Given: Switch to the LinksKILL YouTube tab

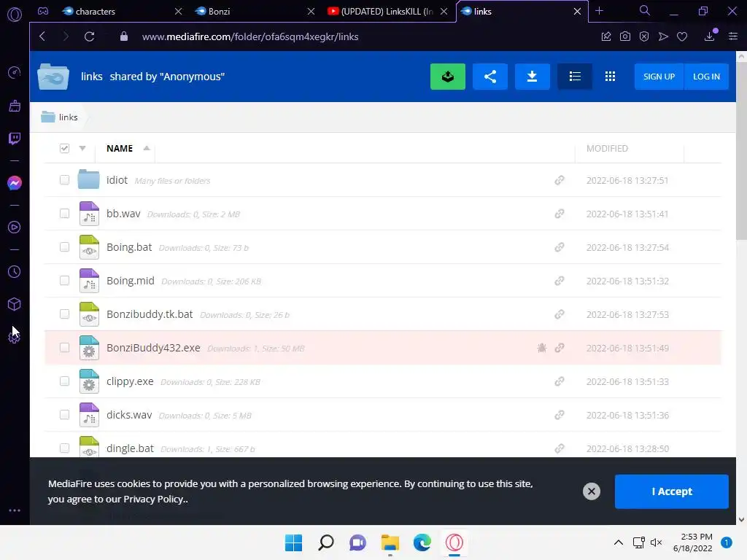Looking at the screenshot, I should [x=388, y=11].
